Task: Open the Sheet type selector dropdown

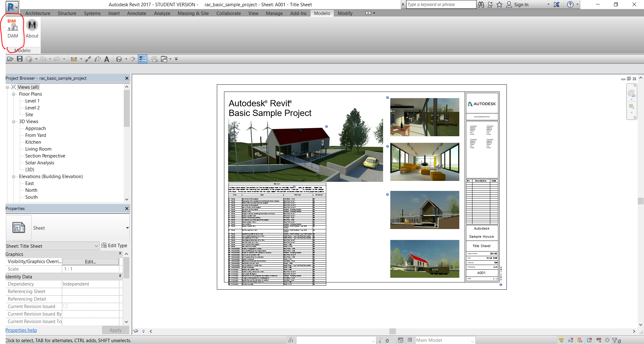Action: (127, 228)
